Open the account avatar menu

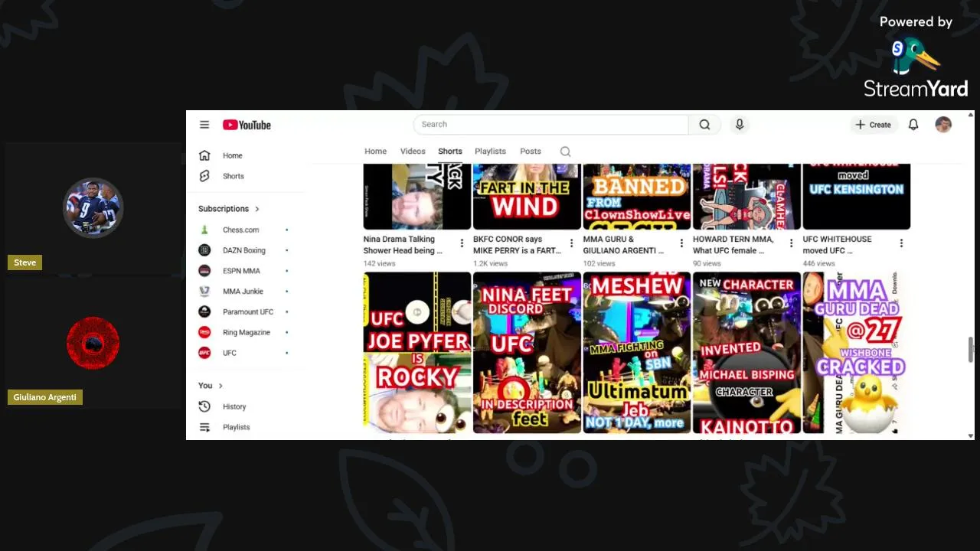[943, 125]
